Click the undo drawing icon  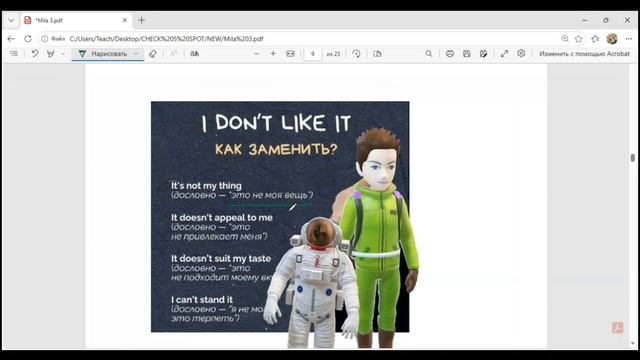(35, 53)
